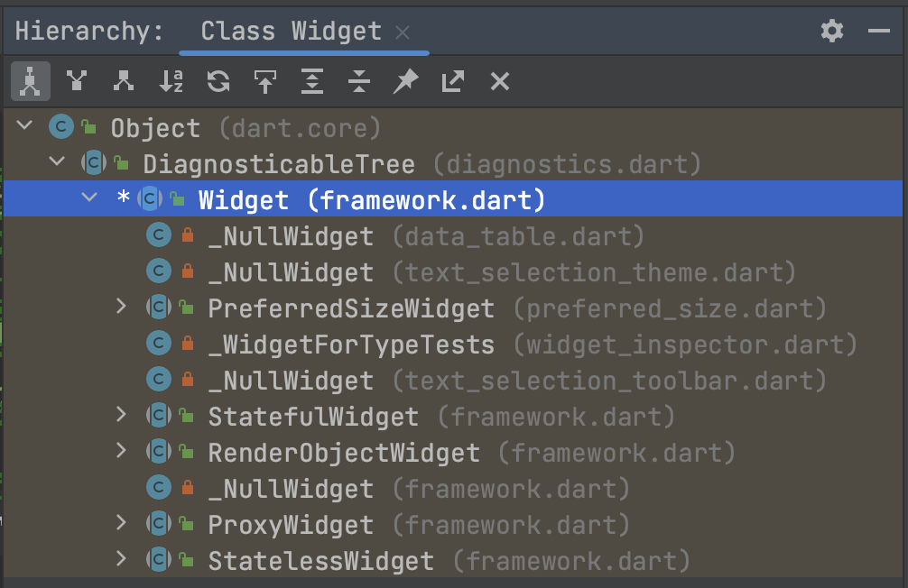Screen dimensions: 908x588
Task: Collapse all nodes in hierarchy
Action: click(359, 81)
